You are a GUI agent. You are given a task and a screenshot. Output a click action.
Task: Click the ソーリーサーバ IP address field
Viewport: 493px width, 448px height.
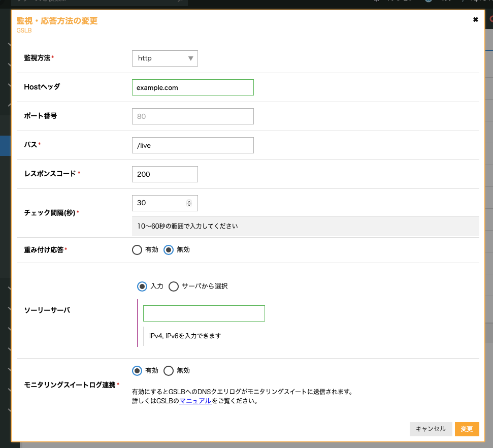point(204,313)
